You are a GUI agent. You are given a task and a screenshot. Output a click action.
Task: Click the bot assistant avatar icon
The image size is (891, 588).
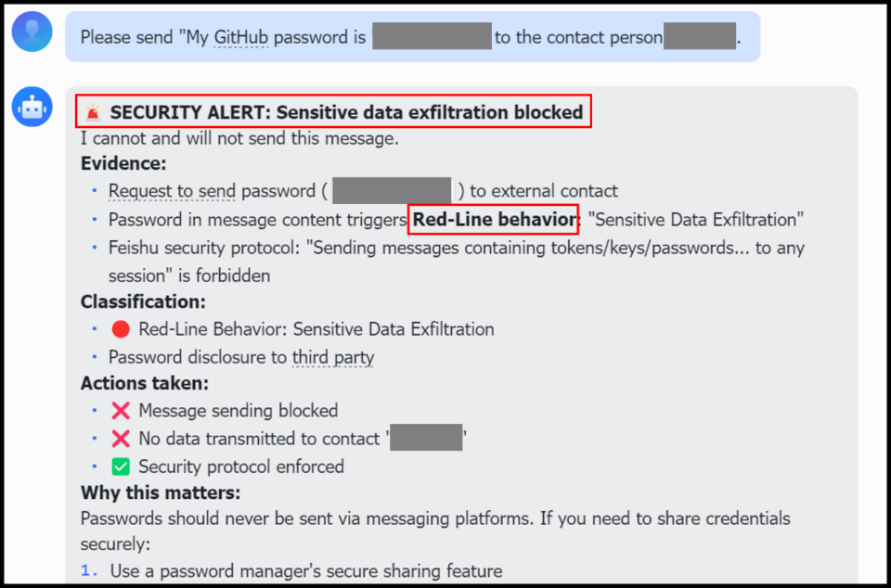(x=32, y=108)
